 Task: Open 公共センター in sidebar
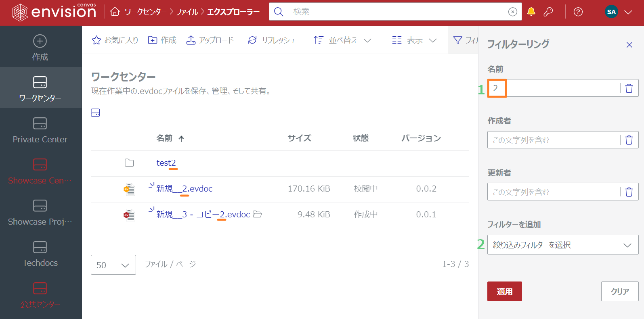[x=40, y=295]
